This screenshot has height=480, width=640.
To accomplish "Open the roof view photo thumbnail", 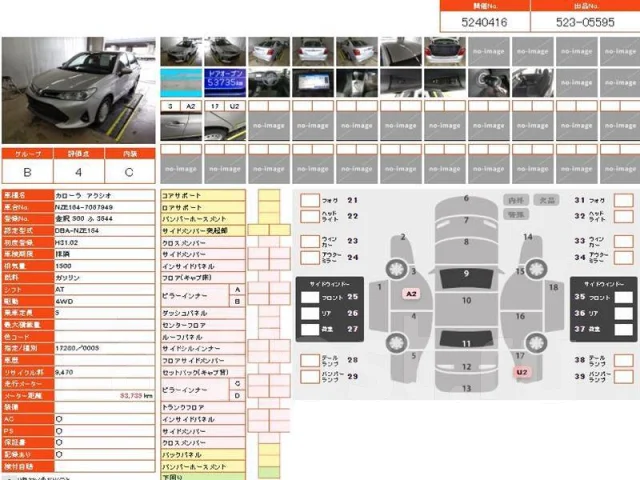I will coord(401,51).
